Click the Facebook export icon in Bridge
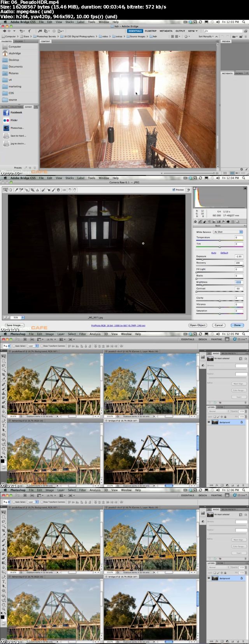The height and width of the screenshot is (644, 249). pyautogui.click(x=6, y=112)
